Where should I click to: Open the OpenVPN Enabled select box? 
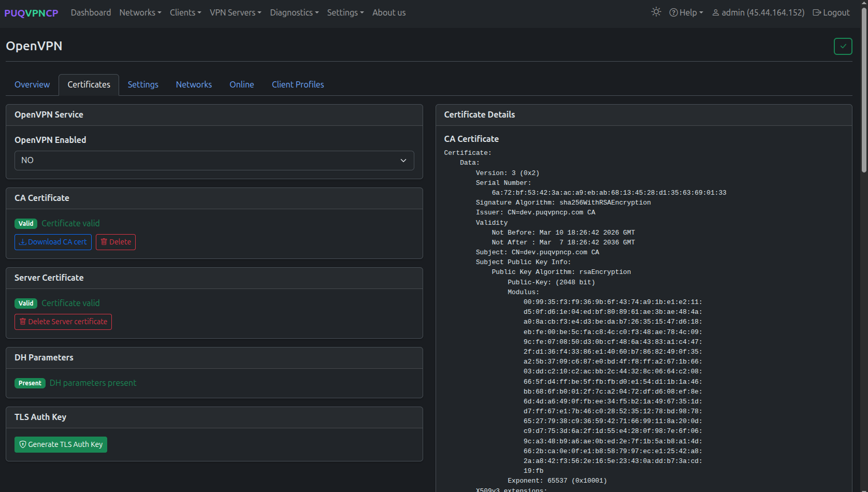pyautogui.click(x=214, y=161)
